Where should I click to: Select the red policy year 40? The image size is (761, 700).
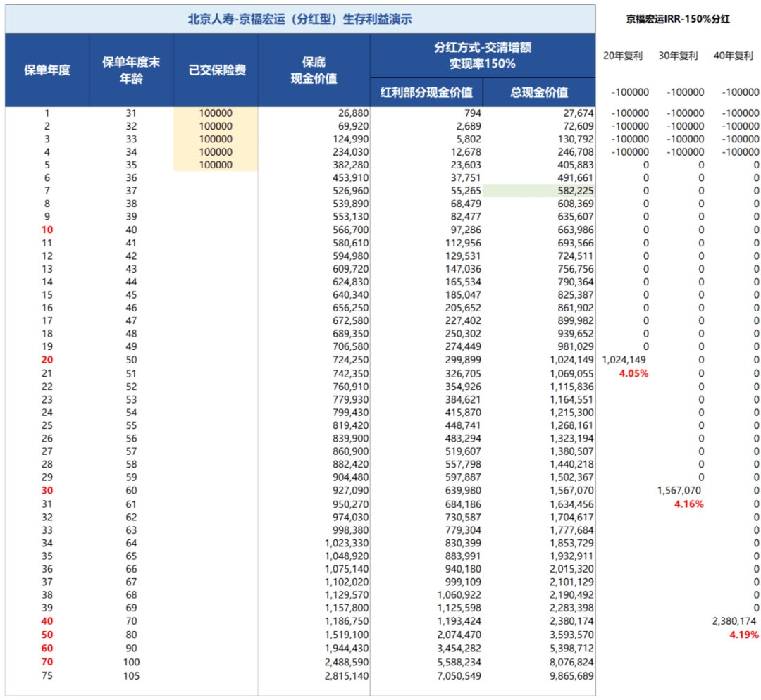click(x=47, y=621)
